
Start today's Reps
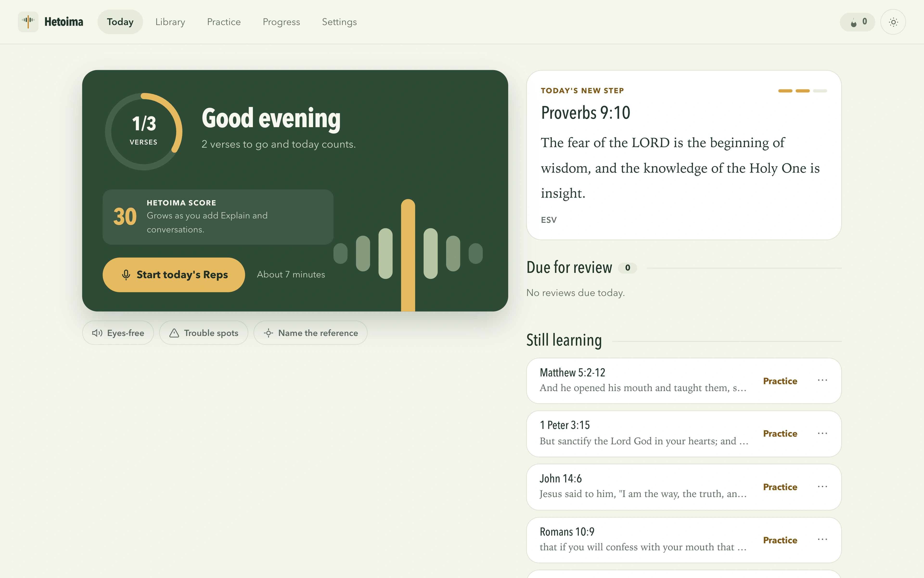tap(174, 275)
